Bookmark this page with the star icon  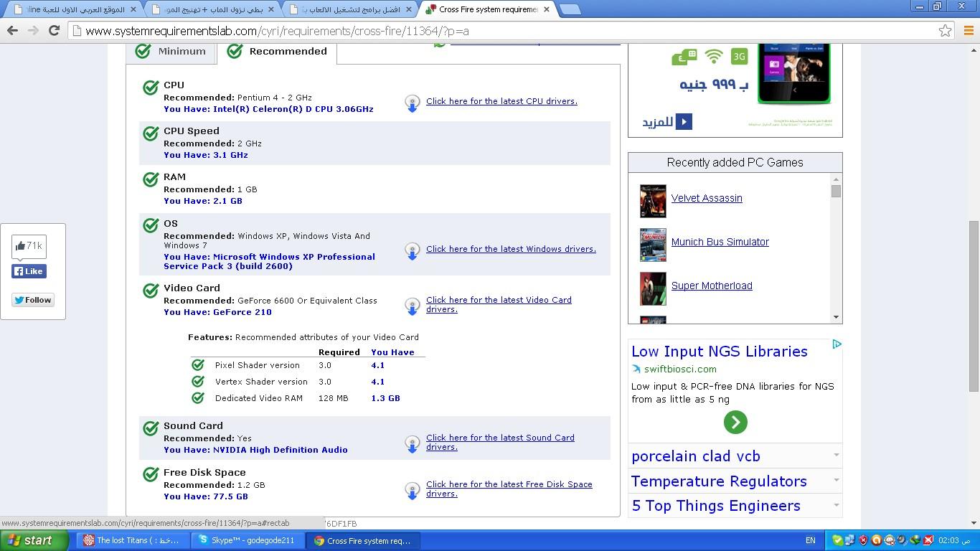coord(945,31)
